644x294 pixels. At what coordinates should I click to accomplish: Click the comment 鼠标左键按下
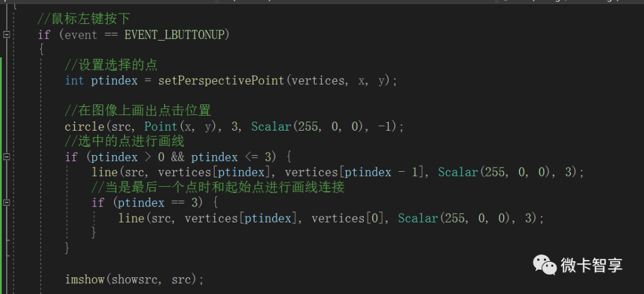(x=83, y=20)
